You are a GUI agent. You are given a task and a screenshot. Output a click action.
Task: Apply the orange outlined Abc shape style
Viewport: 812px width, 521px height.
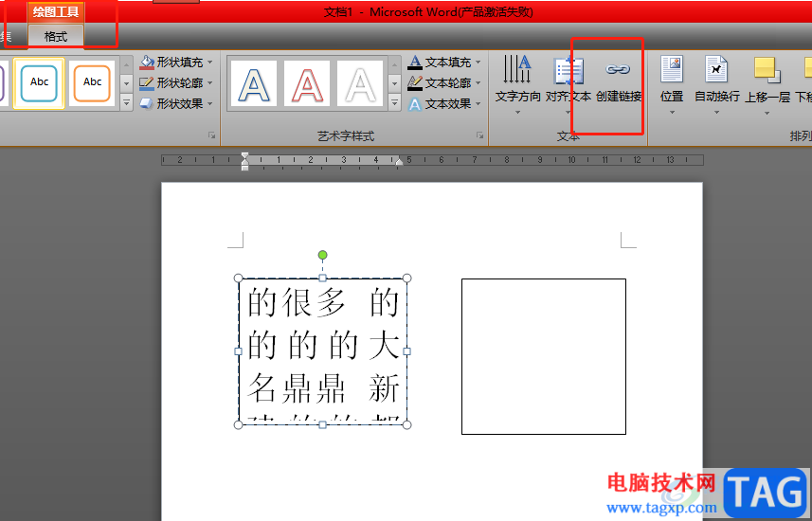92,82
